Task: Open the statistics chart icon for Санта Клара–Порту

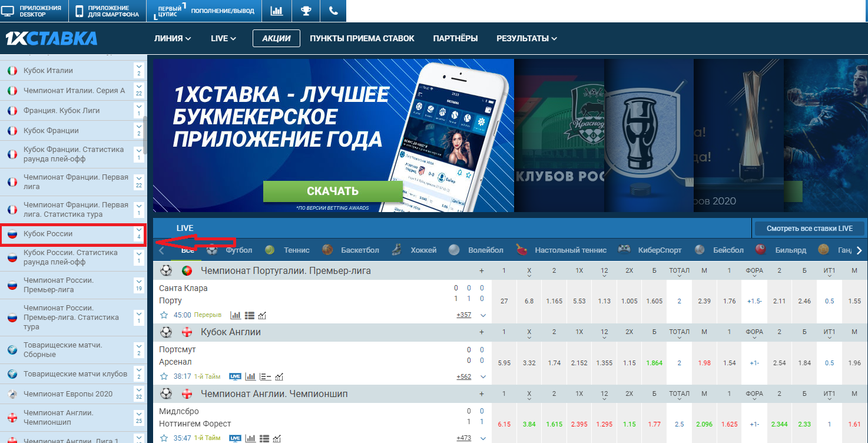Action: click(235, 315)
